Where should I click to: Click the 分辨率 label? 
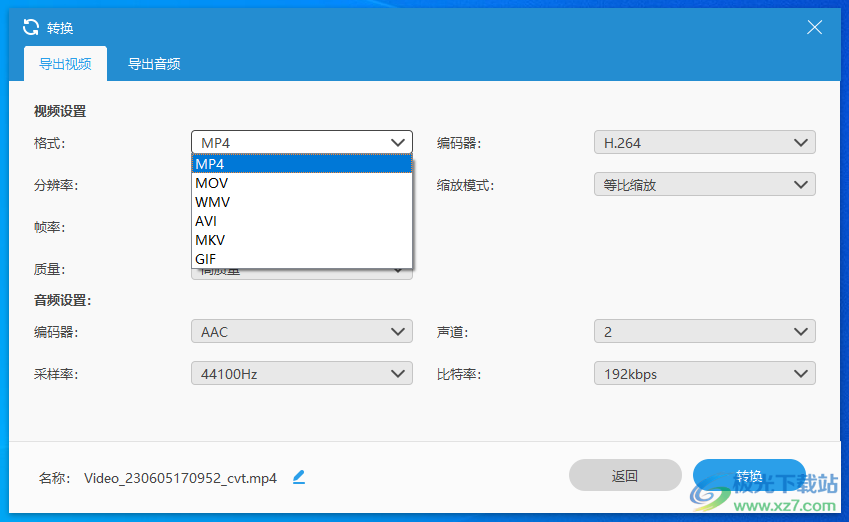[x=56, y=185]
